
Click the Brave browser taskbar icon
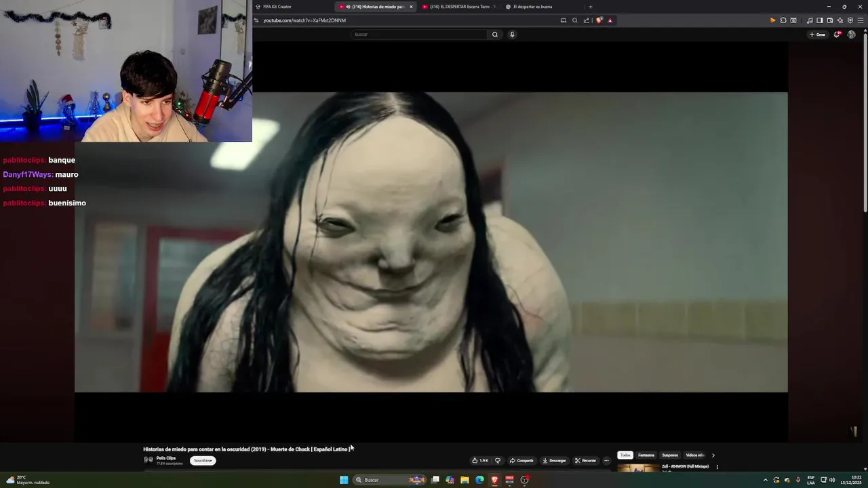(x=494, y=480)
